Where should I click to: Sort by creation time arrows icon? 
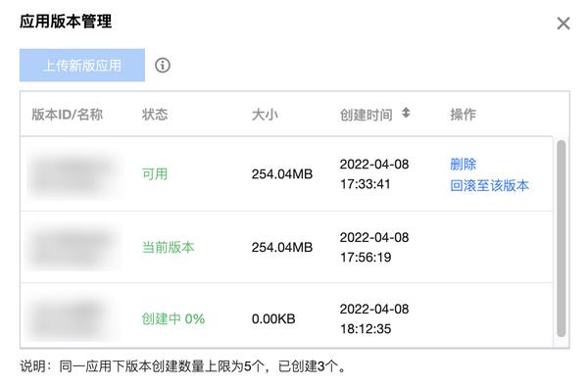[x=406, y=113]
